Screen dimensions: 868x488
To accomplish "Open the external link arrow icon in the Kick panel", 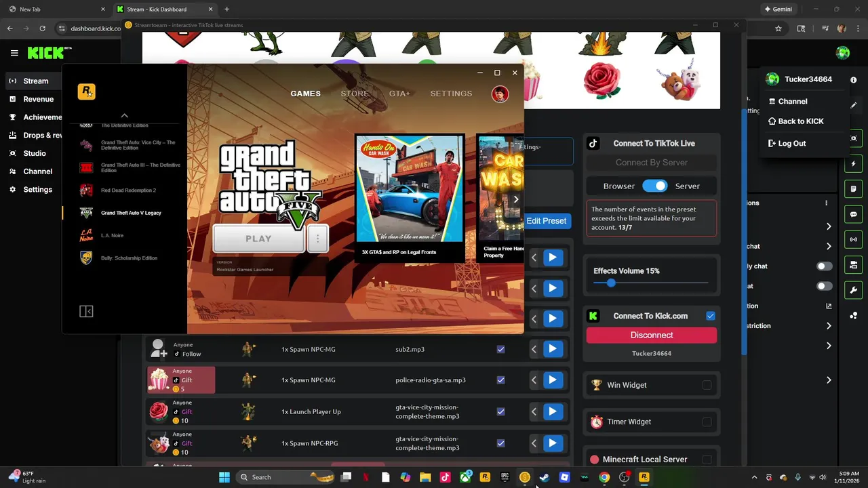I will point(829,306).
